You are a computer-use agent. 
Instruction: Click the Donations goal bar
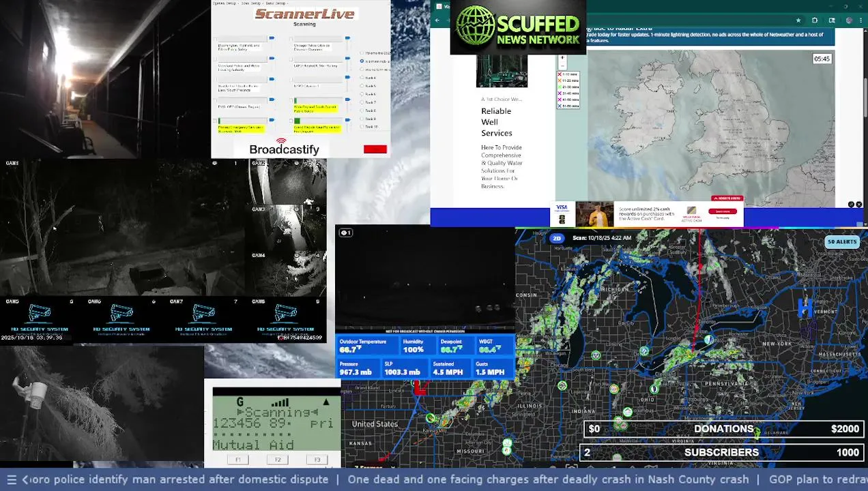click(x=724, y=429)
